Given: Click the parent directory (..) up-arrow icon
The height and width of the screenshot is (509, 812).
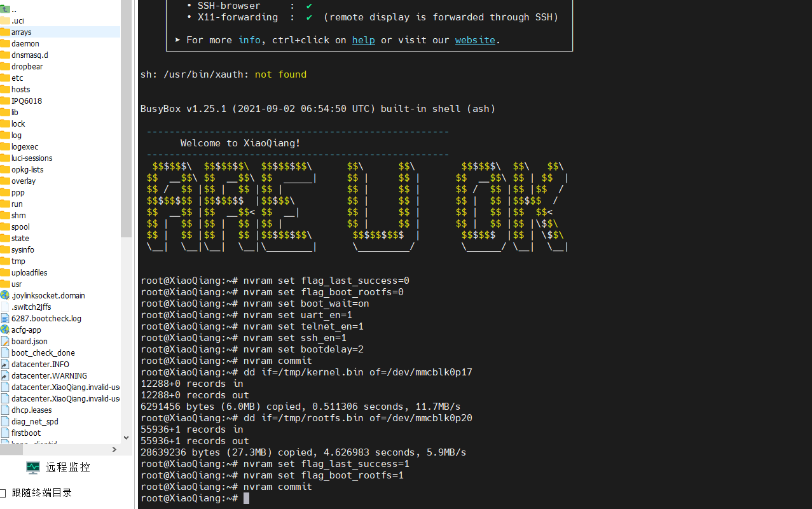Looking at the screenshot, I should pos(5,9).
